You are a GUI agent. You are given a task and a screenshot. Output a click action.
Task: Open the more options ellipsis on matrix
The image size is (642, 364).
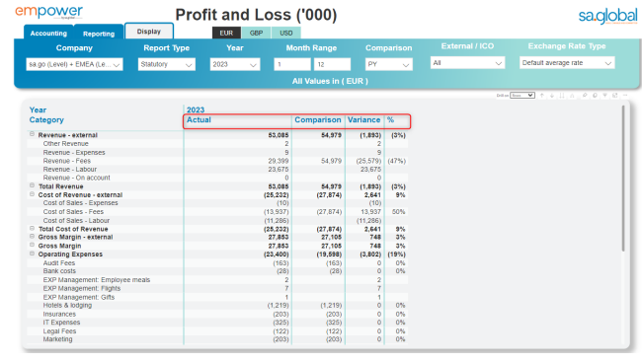625,96
